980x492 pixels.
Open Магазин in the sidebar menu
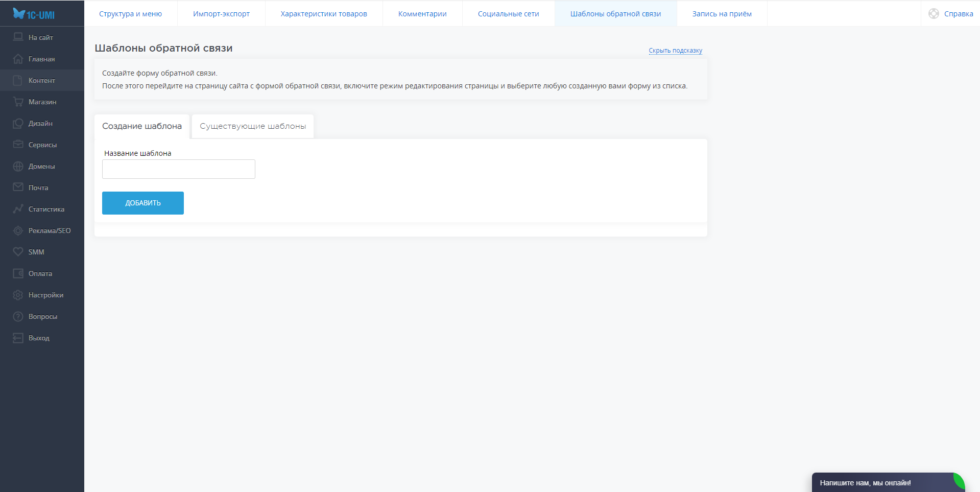pyautogui.click(x=42, y=102)
